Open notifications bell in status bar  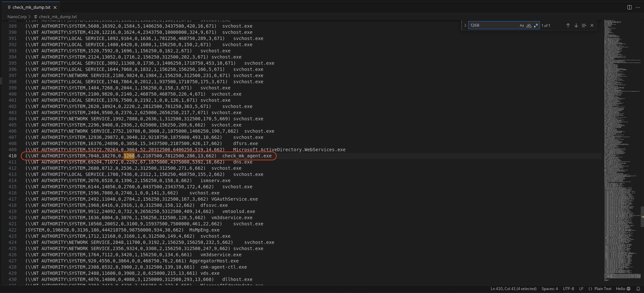tap(638, 289)
